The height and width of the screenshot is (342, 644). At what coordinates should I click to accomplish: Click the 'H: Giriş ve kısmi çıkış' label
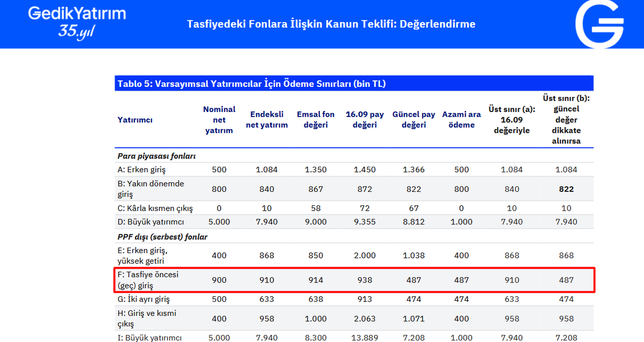[x=147, y=318]
